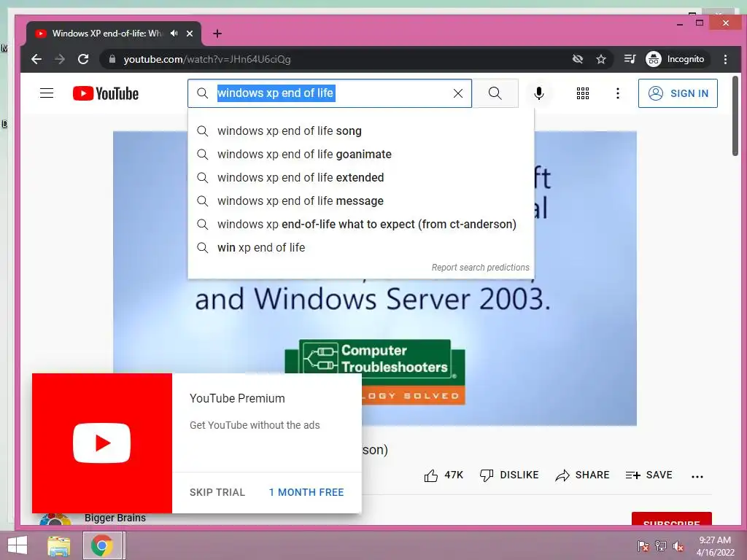The height and width of the screenshot is (560, 747).
Task: Open the YouTube hamburger guide menu
Action: 47,93
